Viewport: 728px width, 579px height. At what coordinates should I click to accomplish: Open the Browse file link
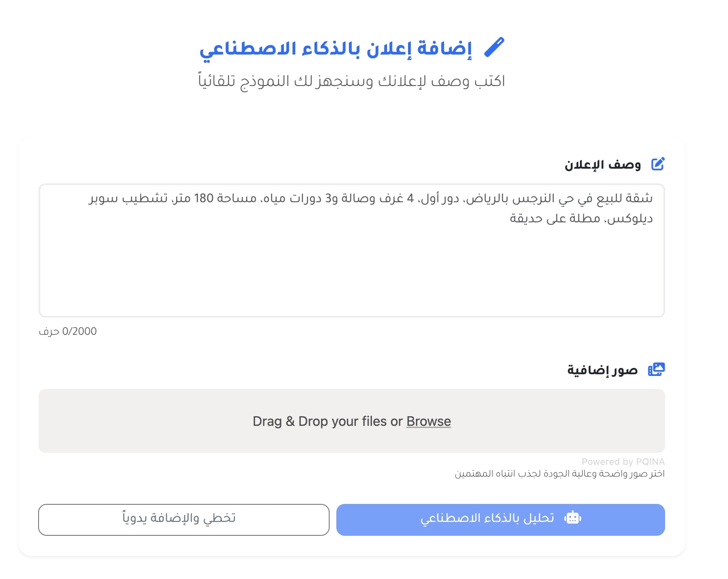click(428, 421)
